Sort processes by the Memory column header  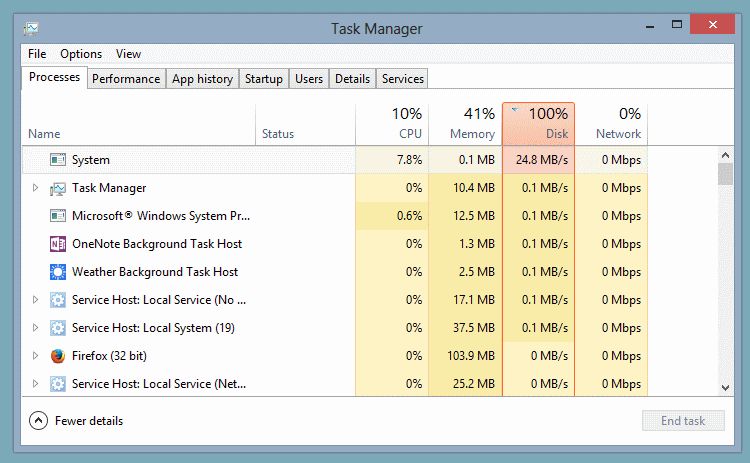pyautogui.click(x=465, y=124)
